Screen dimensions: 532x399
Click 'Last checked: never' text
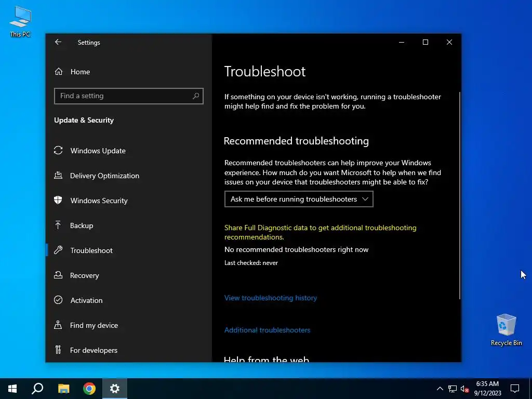251,263
